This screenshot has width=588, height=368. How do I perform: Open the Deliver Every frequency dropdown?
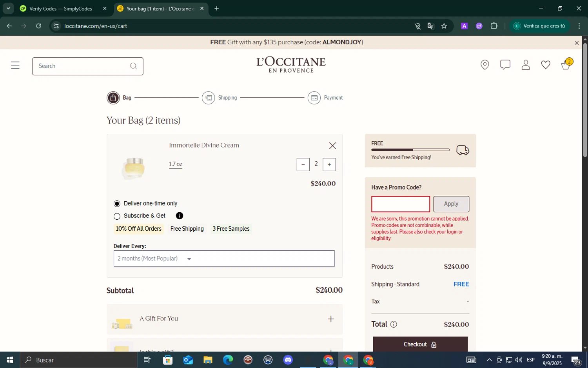224,259
